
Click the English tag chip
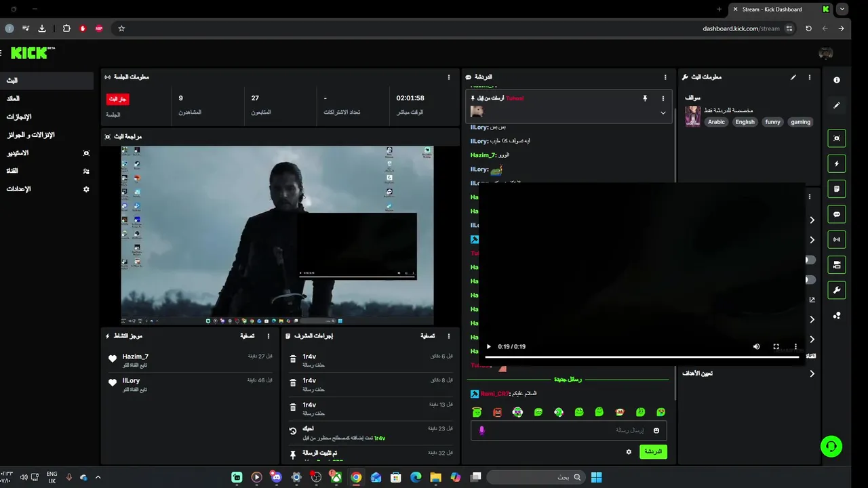[x=745, y=122]
